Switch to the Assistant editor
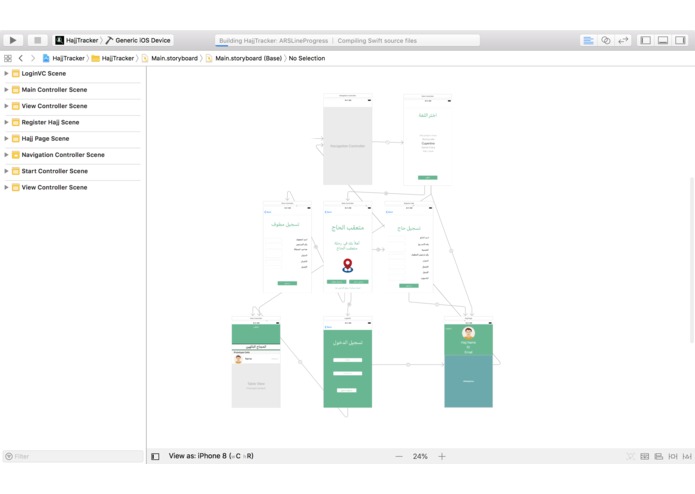The height and width of the screenshot is (494, 695). [x=605, y=40]
